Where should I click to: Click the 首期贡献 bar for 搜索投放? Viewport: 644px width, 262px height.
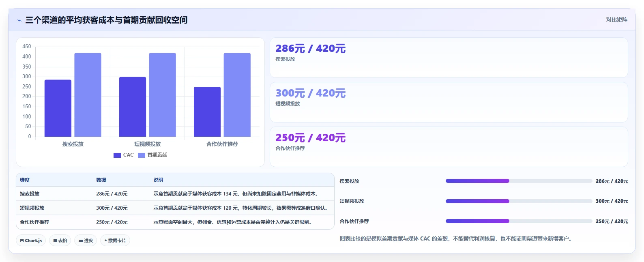[88, 95]
